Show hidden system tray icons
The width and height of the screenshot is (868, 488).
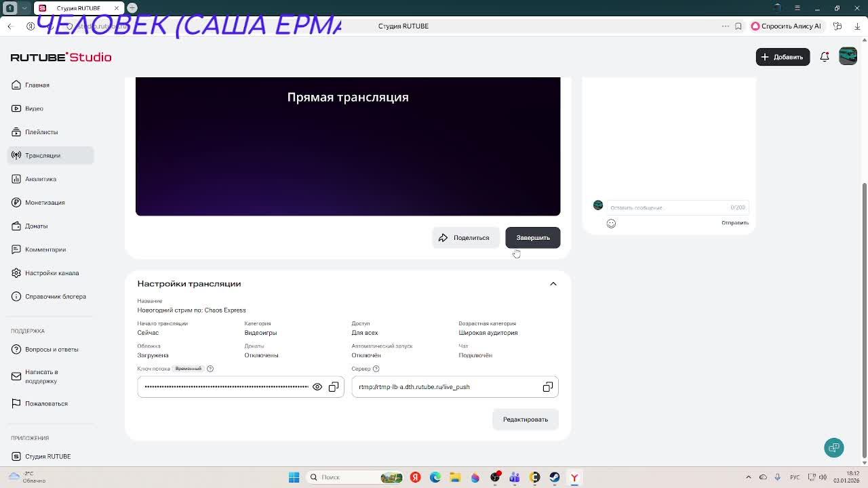click(749, 477)
